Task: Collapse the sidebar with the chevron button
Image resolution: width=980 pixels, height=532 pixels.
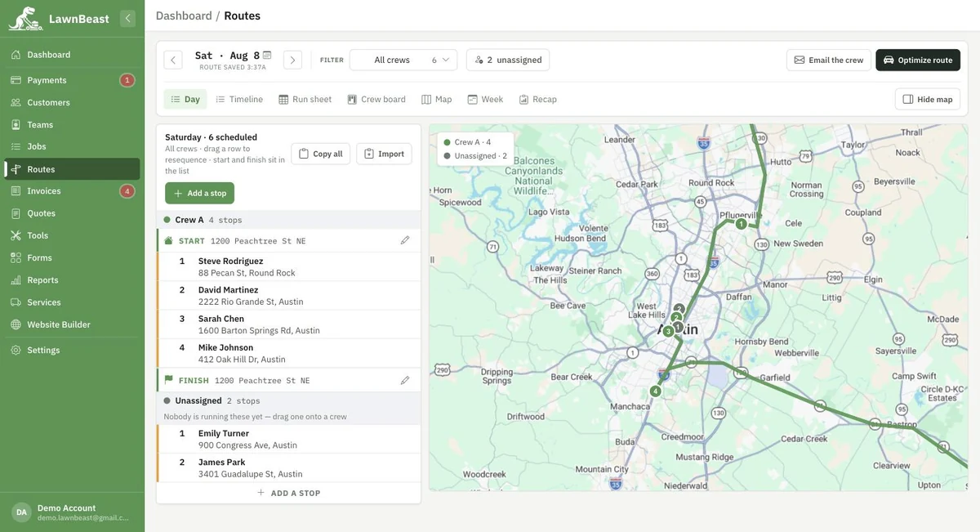Action: (127, 18)
